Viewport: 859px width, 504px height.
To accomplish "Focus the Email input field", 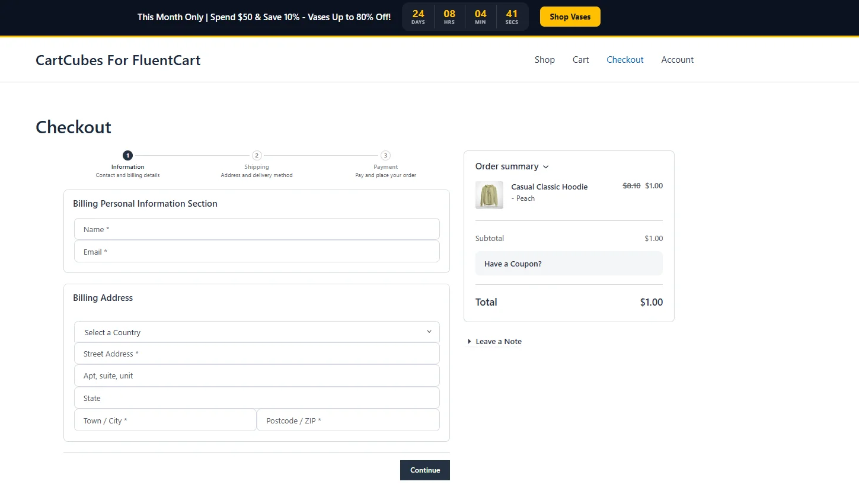I will pos(257,252).
